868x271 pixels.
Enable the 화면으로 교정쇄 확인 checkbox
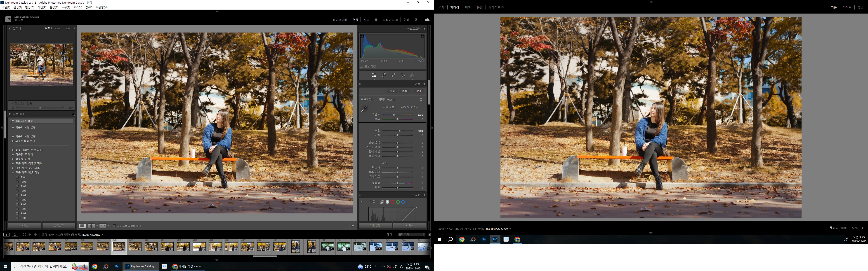click(x=114, y=226)
